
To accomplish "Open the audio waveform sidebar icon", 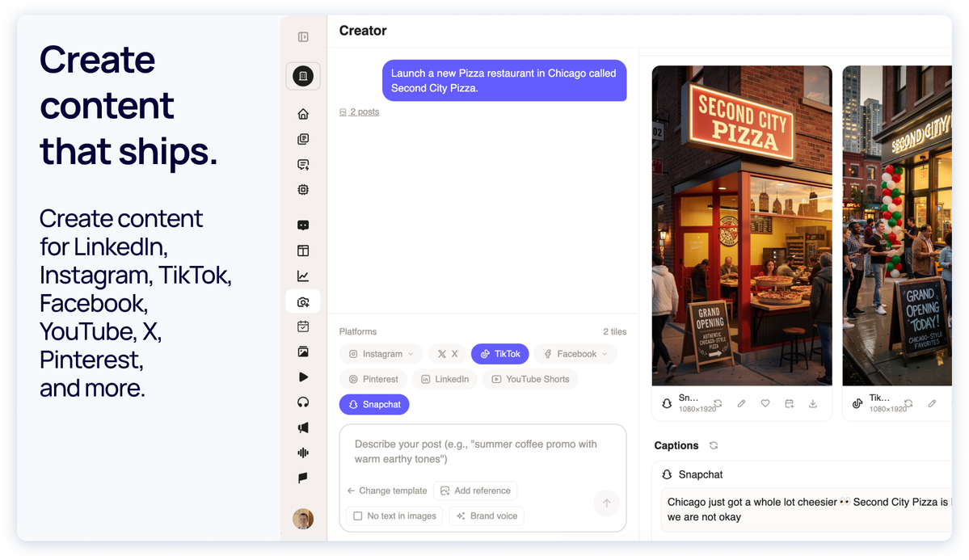I will click(x=303, y=453).
